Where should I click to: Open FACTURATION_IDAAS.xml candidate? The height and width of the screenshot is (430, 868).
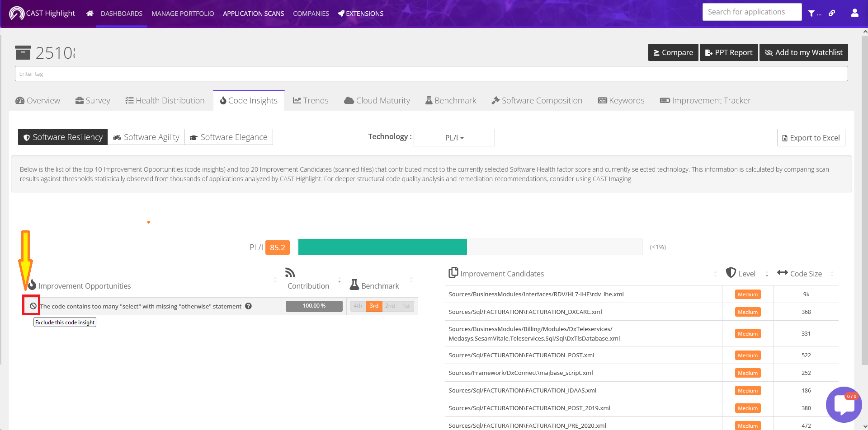(523, 390)
